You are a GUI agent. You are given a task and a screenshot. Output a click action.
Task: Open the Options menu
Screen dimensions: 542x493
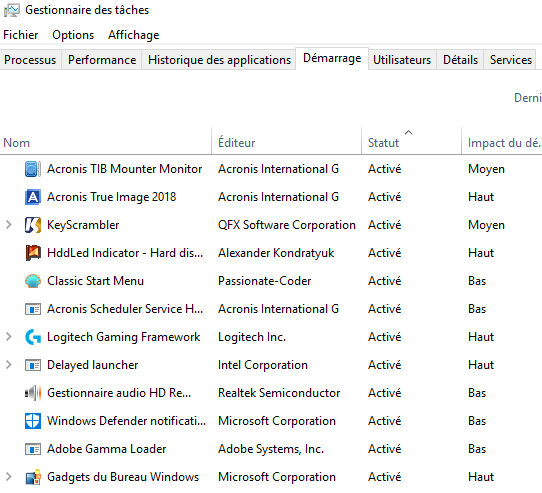(x=73, y=35)
